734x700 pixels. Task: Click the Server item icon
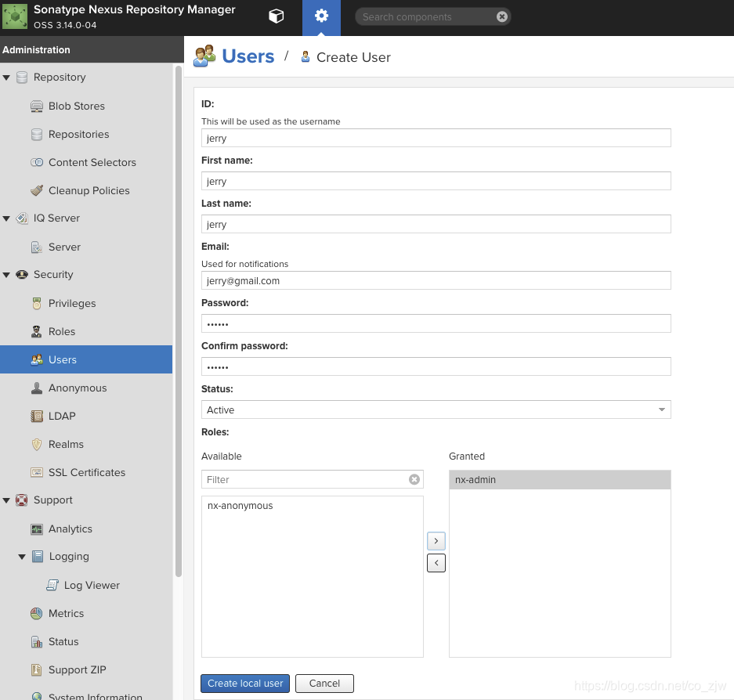[37, 247]
